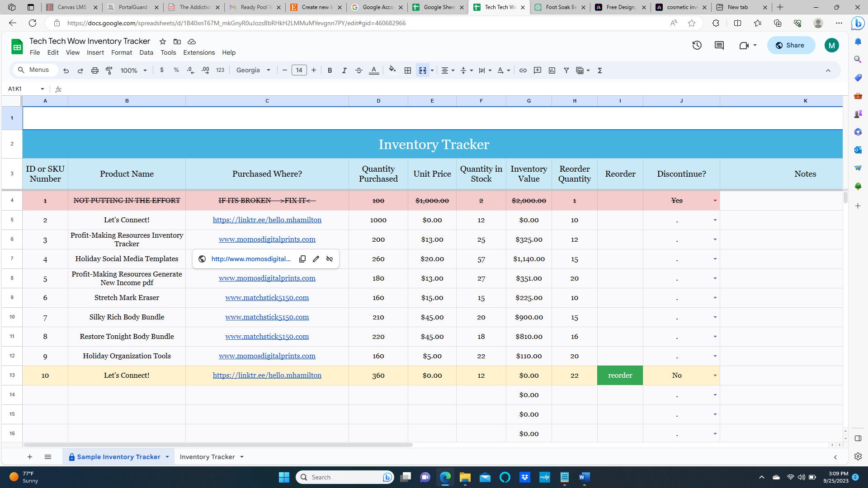Open the Discontinue dropdown in row 13
868x488 pixels.
point(714,375)
